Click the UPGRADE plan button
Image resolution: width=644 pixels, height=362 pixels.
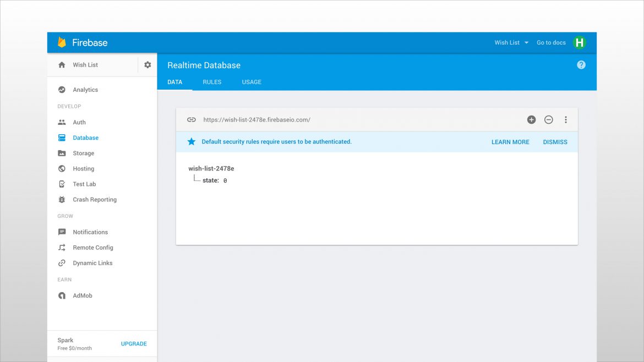(x=134, y=343)
